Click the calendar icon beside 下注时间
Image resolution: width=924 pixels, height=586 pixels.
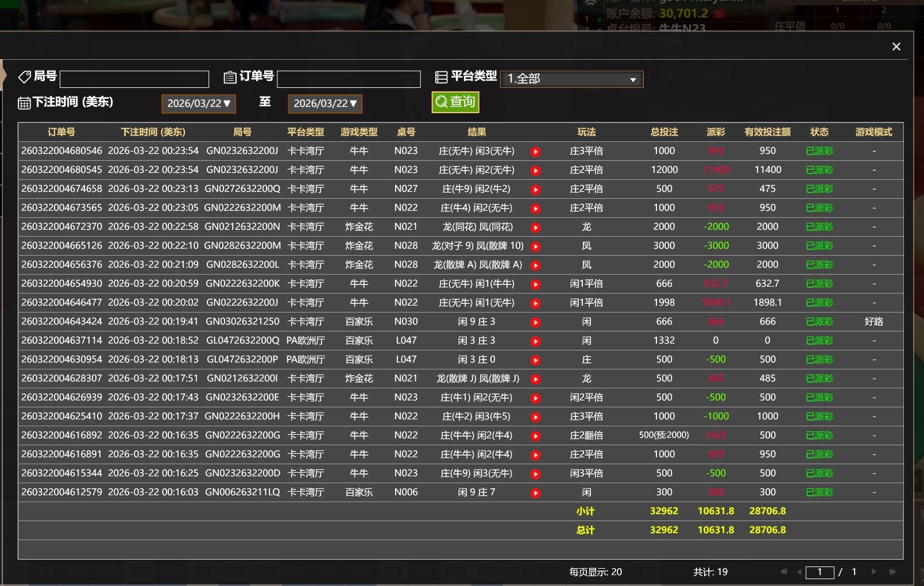coord(24,103)
